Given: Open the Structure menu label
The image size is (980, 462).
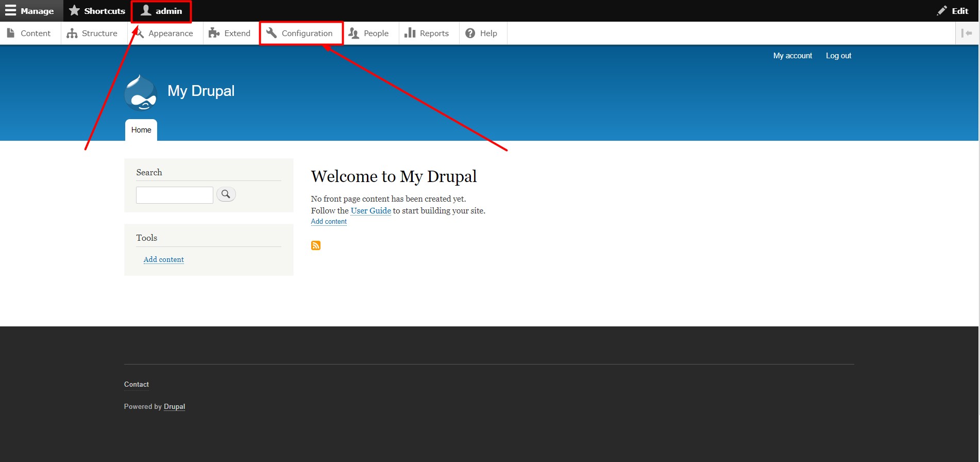Looking at the screenshot, I should click(99, 33).
